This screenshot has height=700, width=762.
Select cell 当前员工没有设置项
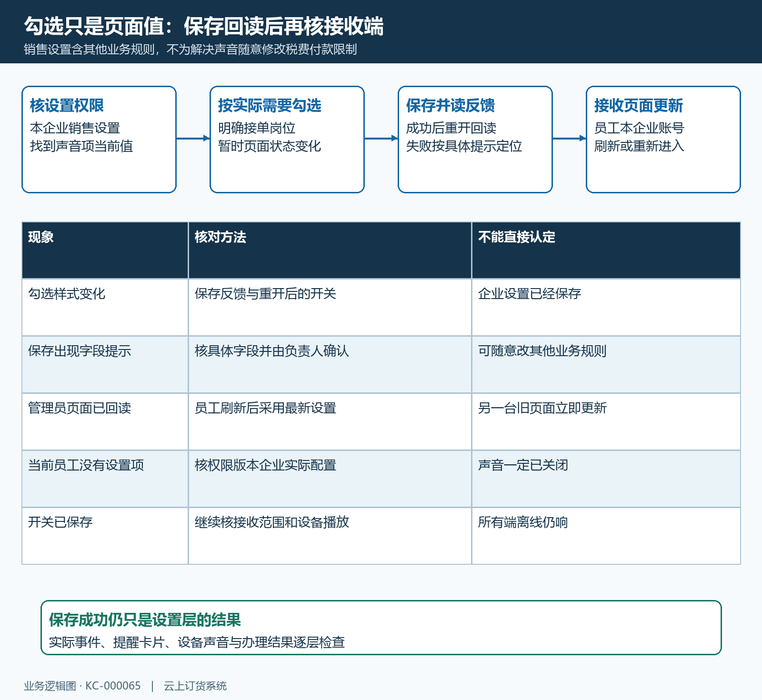click(x=105, y=479)
